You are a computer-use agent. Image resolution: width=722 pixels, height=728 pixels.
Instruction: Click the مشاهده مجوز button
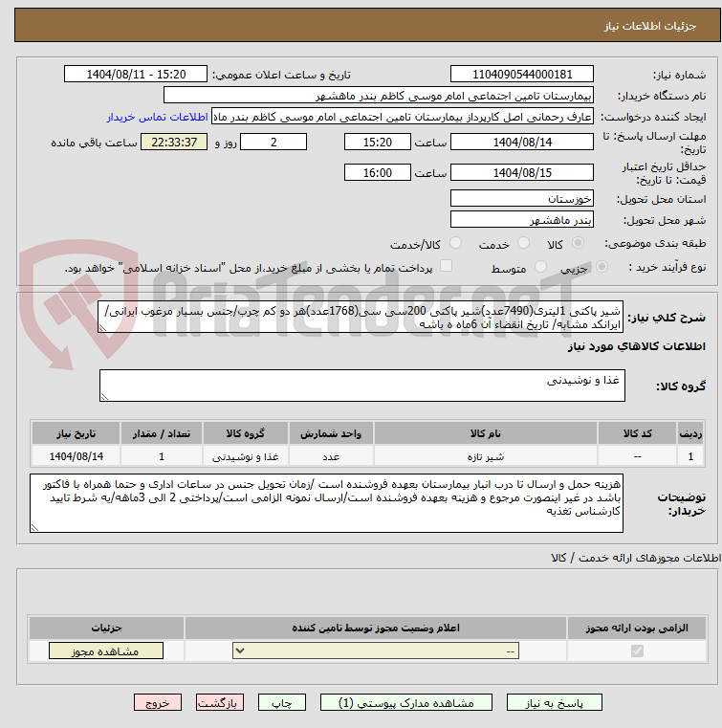tap(106, 651)
